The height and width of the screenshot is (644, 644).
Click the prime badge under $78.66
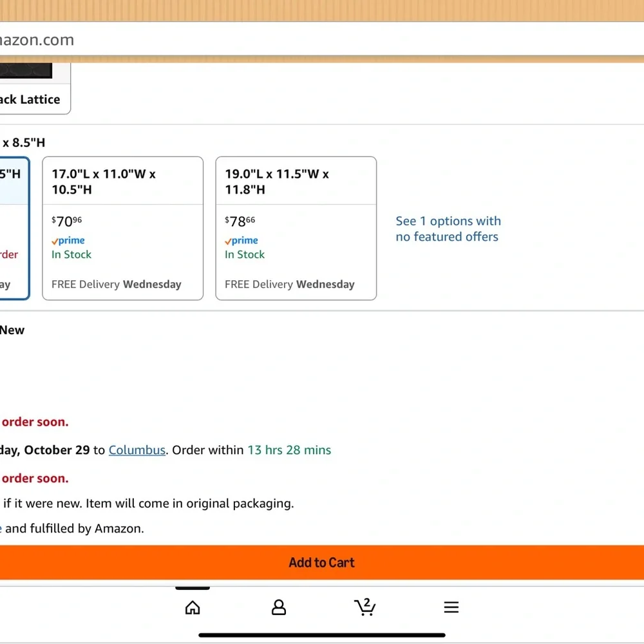(241, 241)
